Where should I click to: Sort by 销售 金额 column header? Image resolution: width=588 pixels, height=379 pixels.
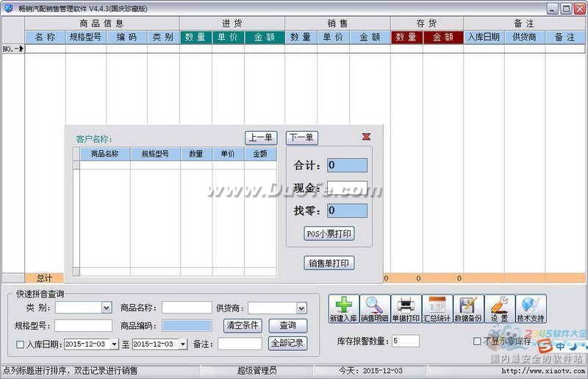(370, 37)
